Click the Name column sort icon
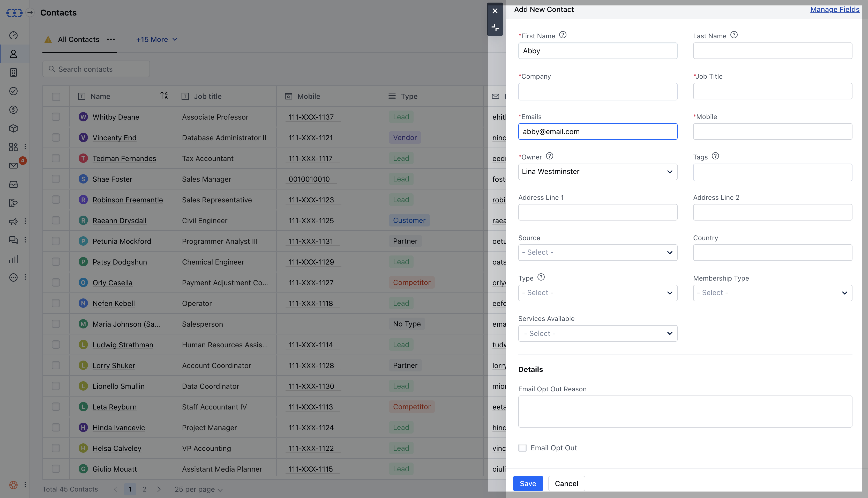868x498 pixels. [164, 96]
